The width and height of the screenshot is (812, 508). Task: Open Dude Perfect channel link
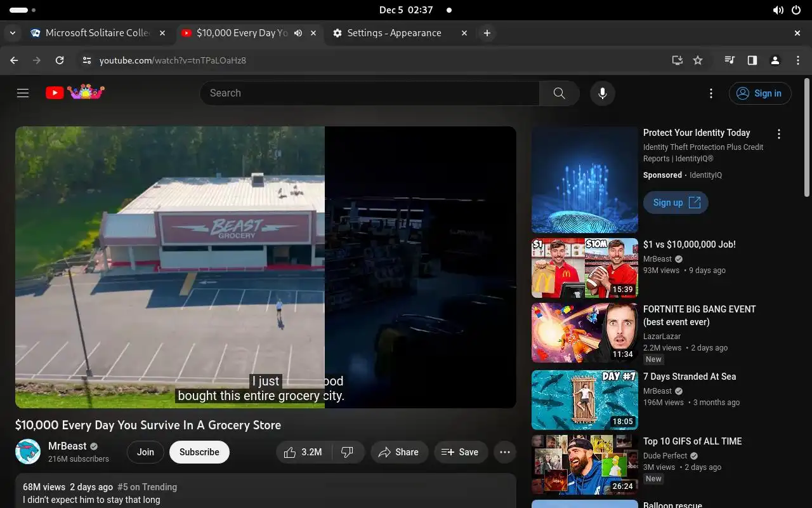pos(665,455)
